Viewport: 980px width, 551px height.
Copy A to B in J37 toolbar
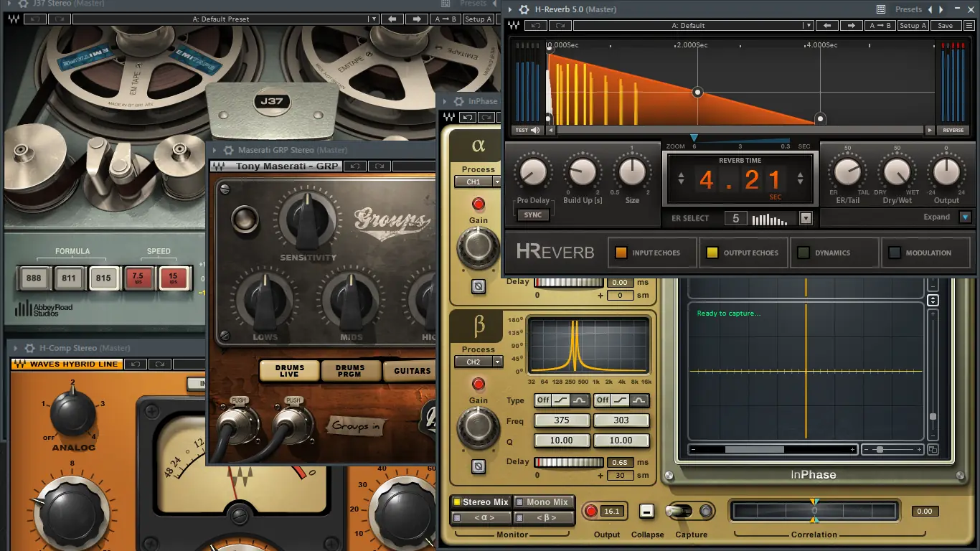[x=446, y=19]
